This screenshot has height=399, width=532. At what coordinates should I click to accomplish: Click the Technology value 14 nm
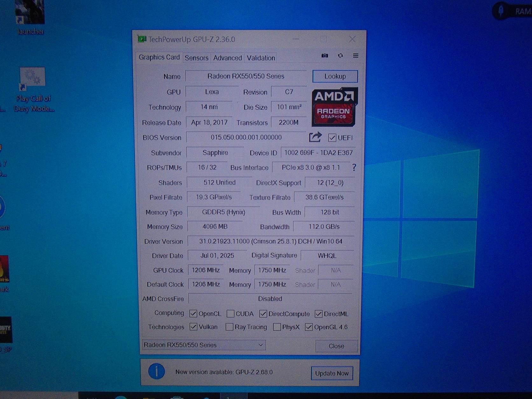pyautogui.click(x=209, y=107)
